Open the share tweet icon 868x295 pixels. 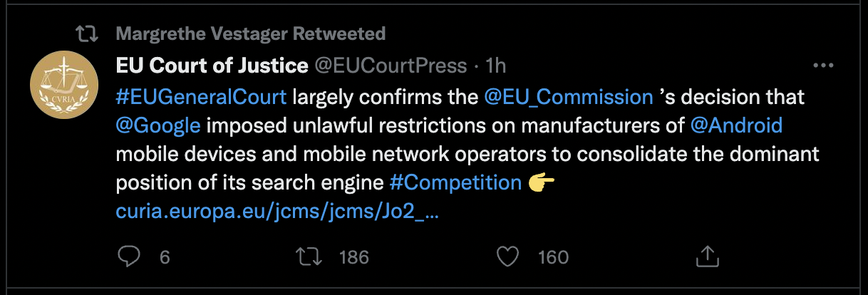point(706,256)
